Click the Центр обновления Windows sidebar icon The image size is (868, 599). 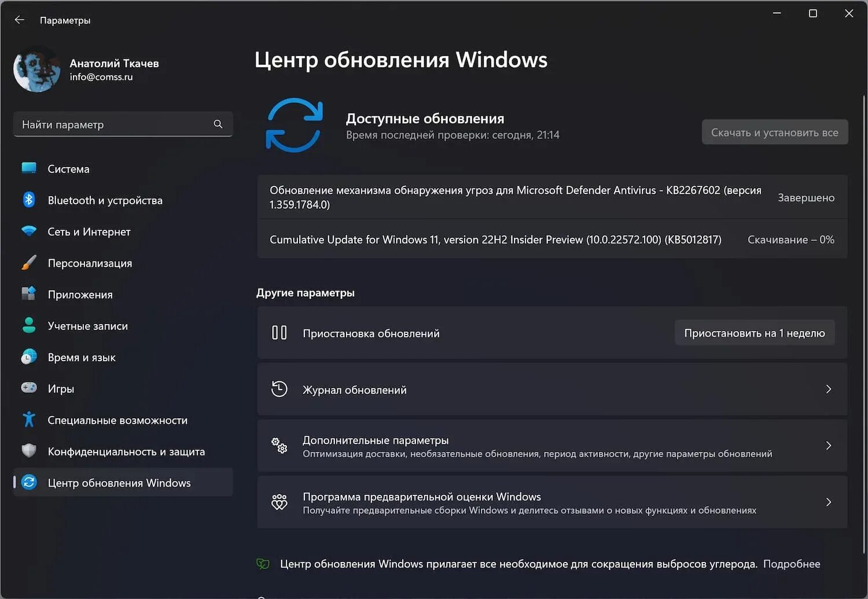(x=29, y=482)
